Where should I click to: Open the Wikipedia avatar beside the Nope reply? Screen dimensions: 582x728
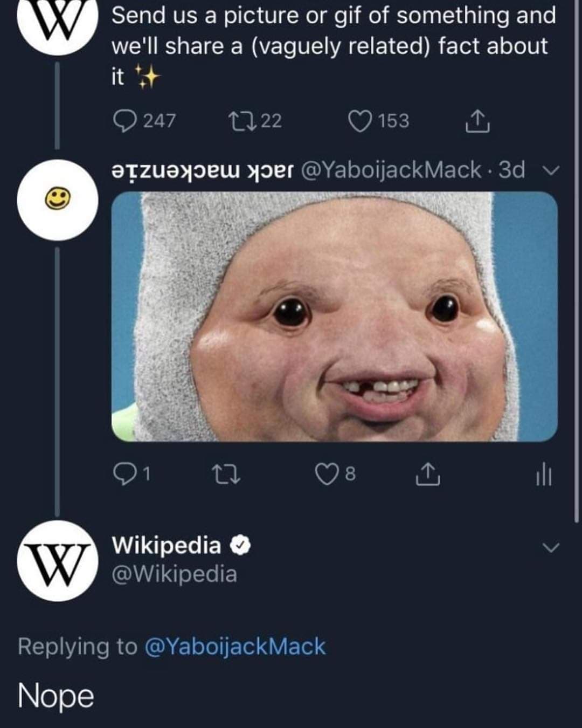tap(57, 561)
